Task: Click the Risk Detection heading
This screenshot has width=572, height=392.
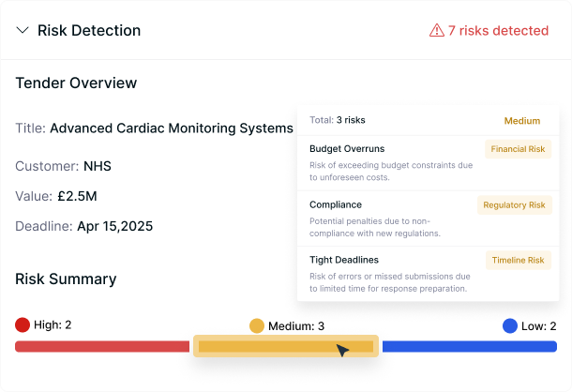Action: pos(89,31)
